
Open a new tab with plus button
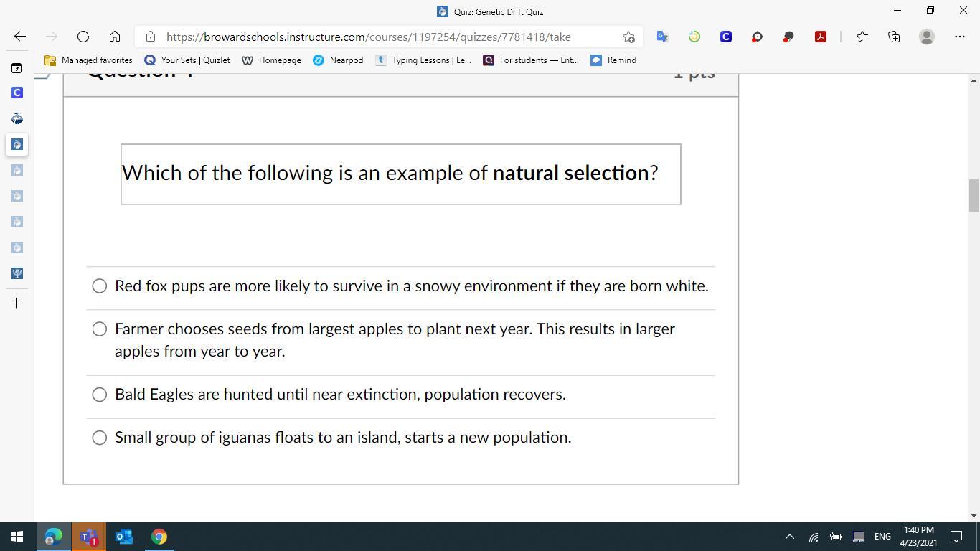pyautogui.click(x=17, y=303)
